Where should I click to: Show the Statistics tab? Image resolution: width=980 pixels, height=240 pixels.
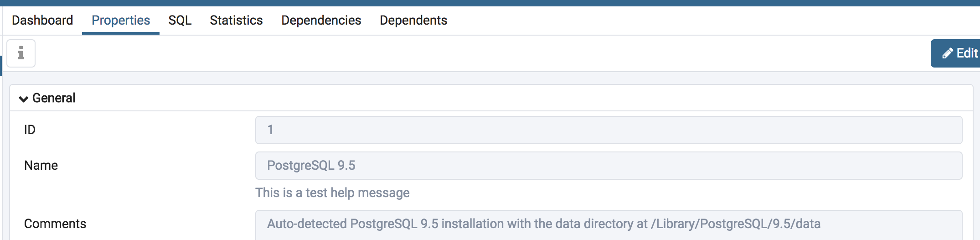click(236, 21)
